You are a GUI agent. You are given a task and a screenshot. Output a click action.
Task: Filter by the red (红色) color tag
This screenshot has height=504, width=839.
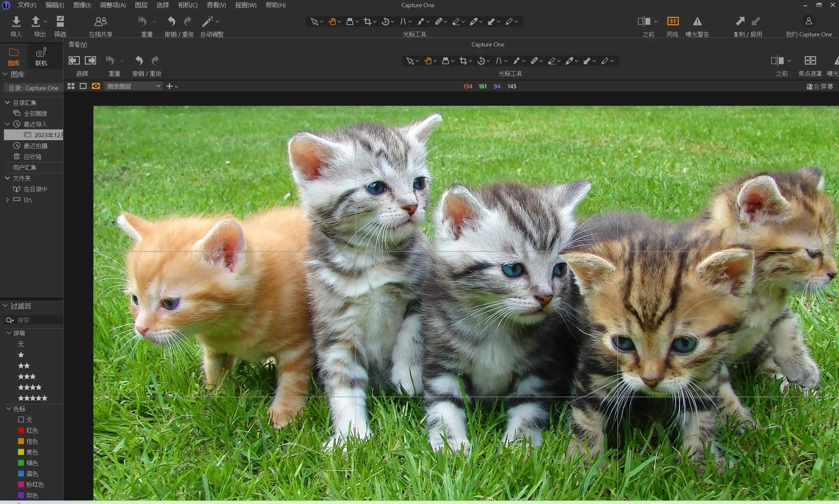pos(21,430)
